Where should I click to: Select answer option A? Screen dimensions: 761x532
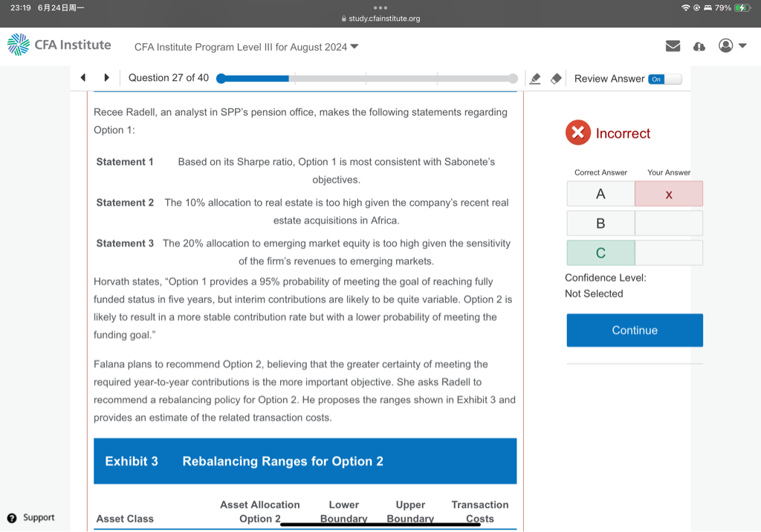[x=600, y=194]
